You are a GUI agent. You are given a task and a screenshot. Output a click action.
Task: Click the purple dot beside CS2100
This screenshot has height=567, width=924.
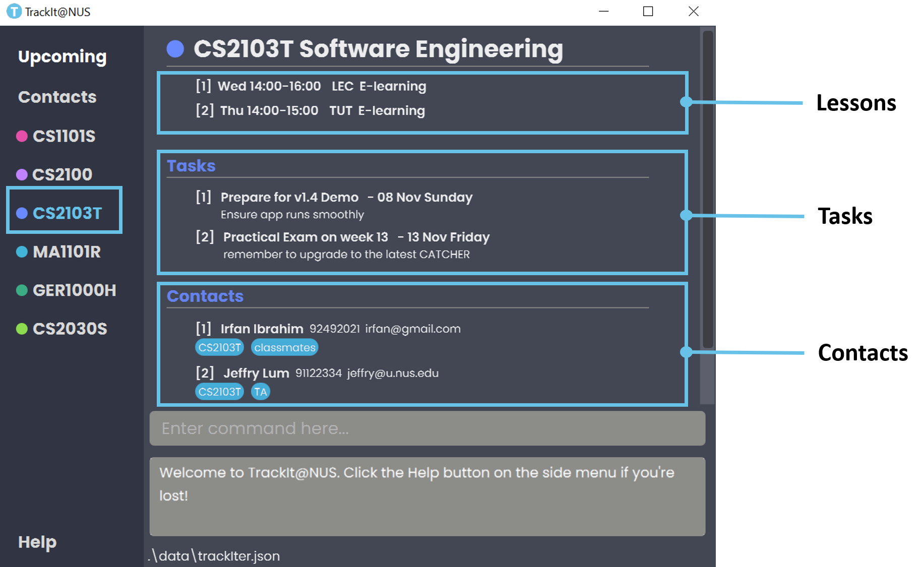22,174
